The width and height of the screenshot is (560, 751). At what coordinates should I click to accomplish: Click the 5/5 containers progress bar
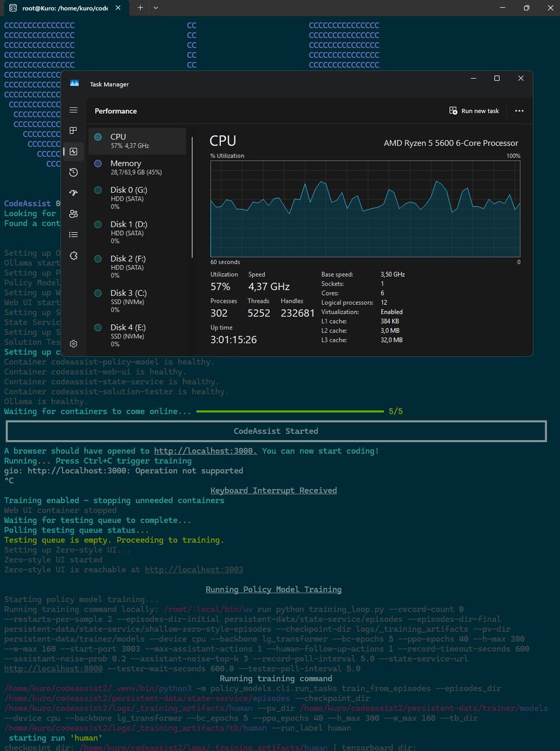coord(290,411)
